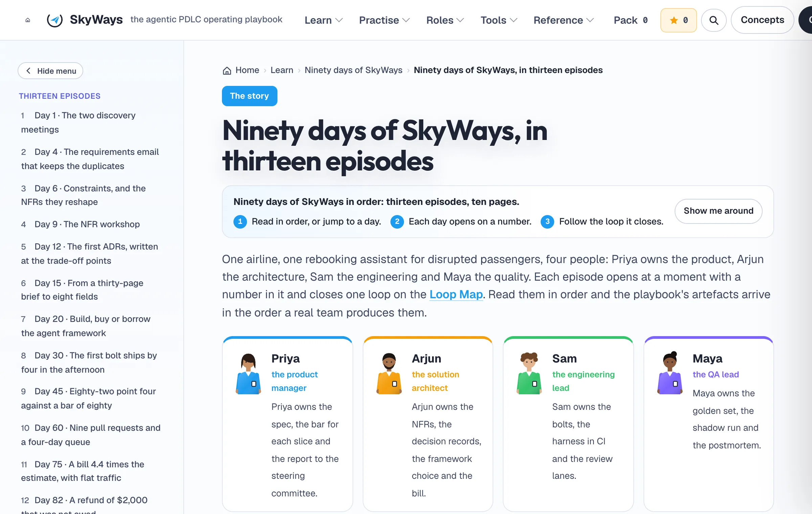Viewport: 812px width, 514px height.
Task: Click the small home icon in the header
Action: point(28,20)
